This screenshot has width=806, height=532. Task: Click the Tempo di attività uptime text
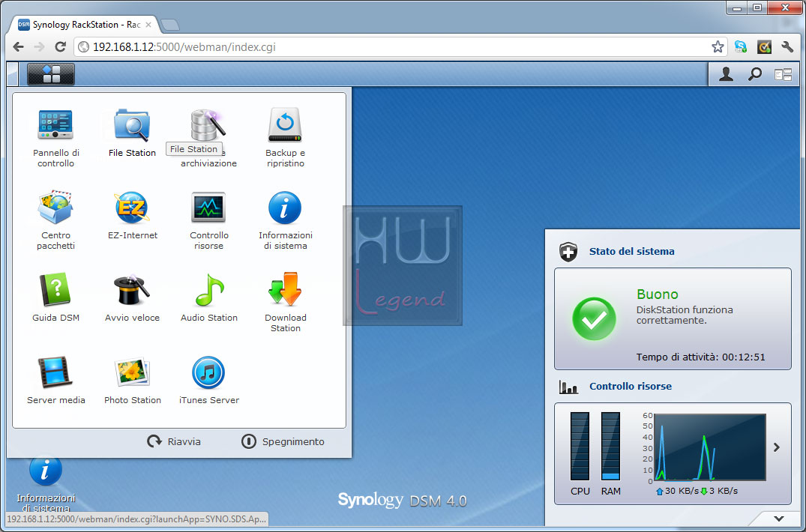(700, 357)
